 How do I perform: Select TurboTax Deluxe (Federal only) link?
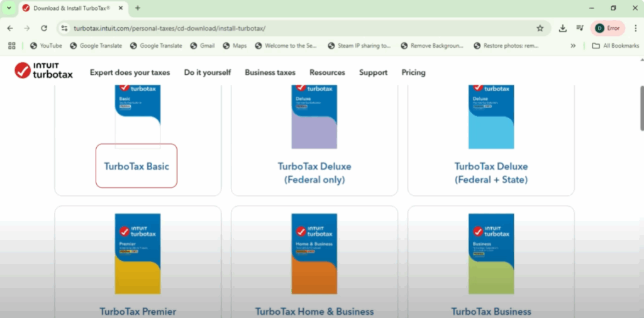[x=314, y=173]
